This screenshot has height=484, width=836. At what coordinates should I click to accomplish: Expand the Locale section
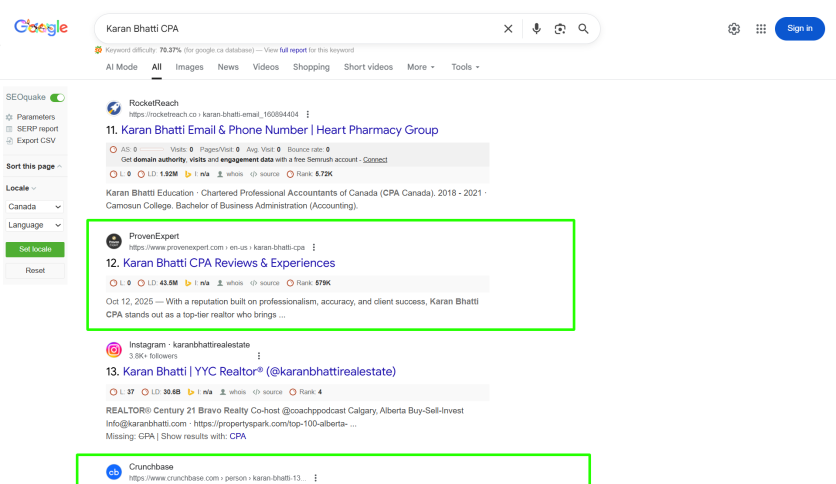coord(21,188)
